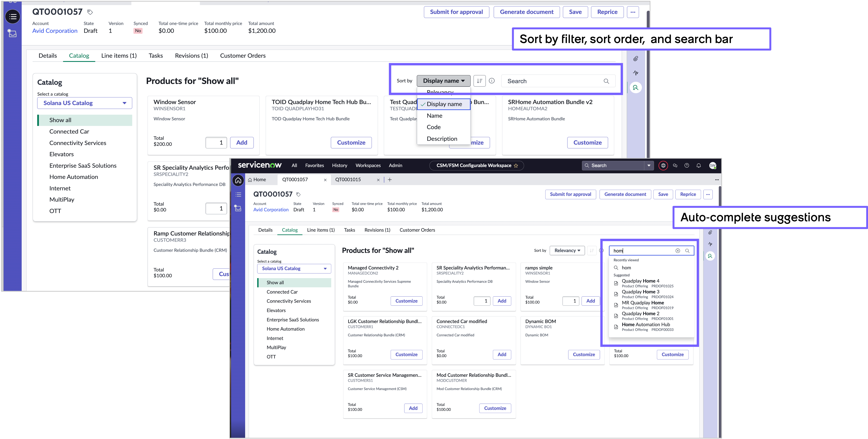Click the info icon beside back window sort order

click(x=492, y=81)
